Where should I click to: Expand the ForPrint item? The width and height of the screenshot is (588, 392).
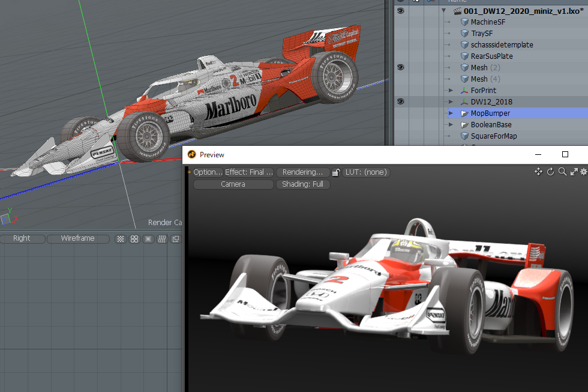451,91
